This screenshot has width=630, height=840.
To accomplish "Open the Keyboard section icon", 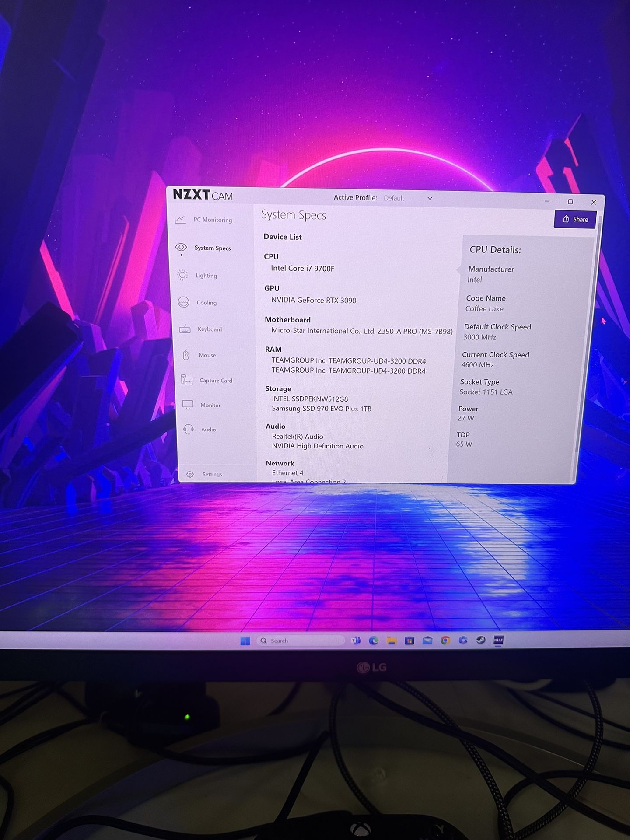I will tap(185, 329).
